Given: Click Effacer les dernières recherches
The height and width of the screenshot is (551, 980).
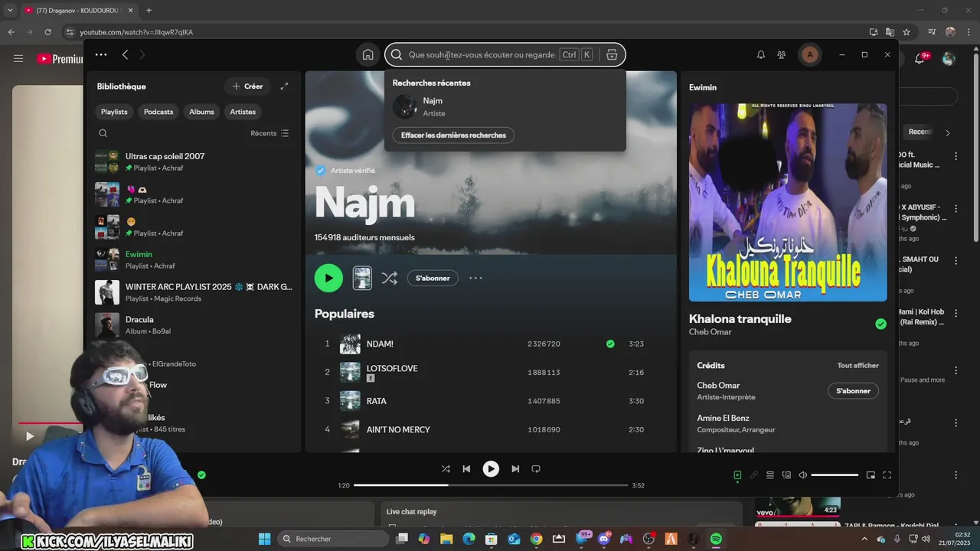Looking at the screenshot, I should pyautogui.click(x=453, y=135).
